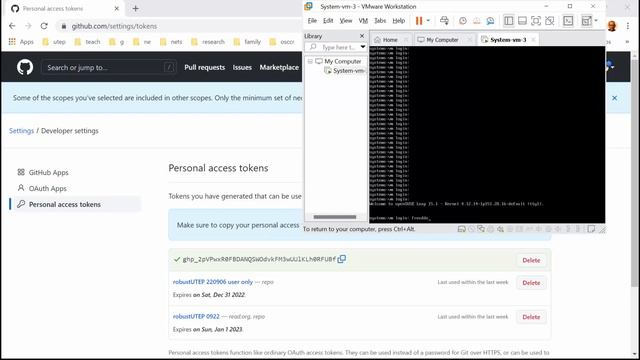640x360 pixels.
Task: Switch VMware to Unity mode
Action: 550,20
